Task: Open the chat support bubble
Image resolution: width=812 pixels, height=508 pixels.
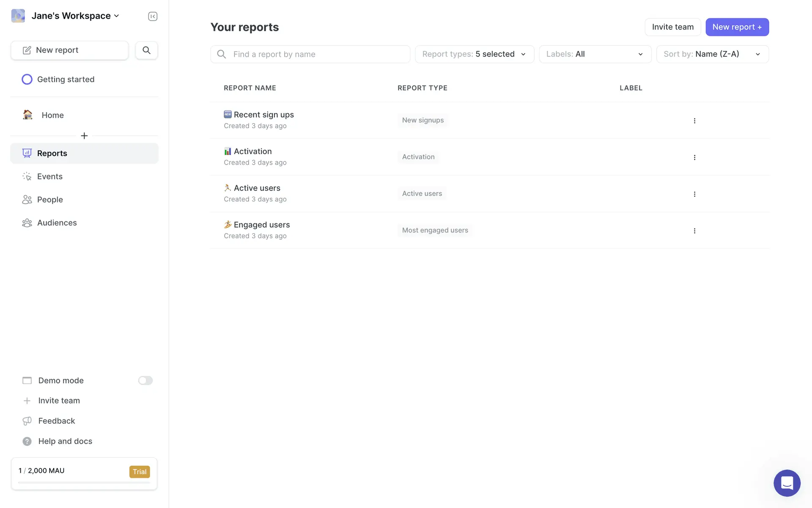Action: [787, 483]
